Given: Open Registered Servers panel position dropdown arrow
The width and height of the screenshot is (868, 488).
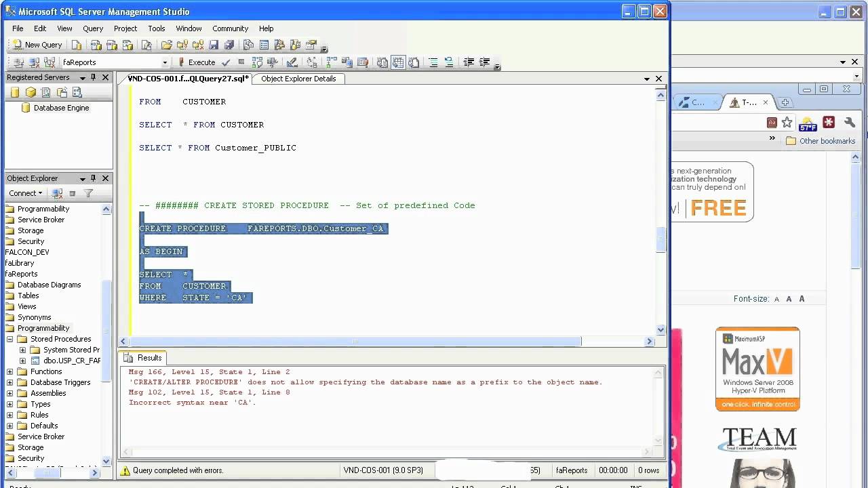Looking at the screenshot, I should 82,78.
